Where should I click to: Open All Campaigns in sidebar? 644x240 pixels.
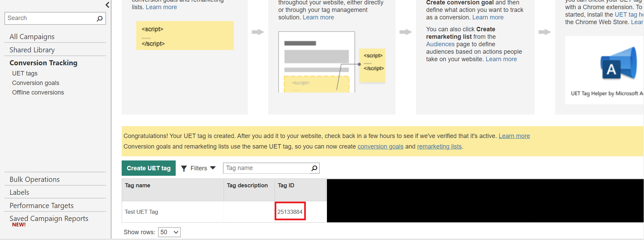point(32,37)
